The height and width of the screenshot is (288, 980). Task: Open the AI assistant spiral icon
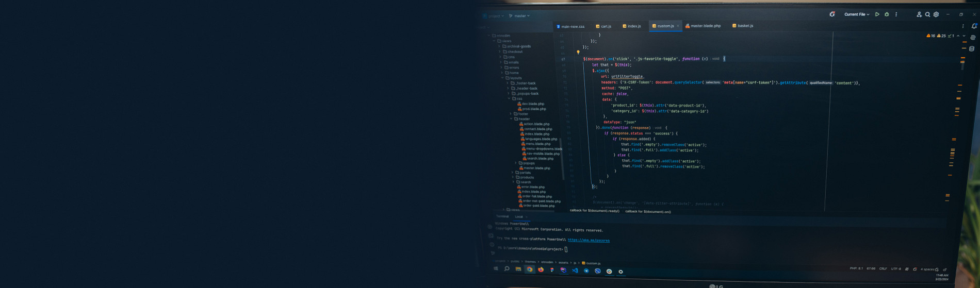tap(973, 38)
